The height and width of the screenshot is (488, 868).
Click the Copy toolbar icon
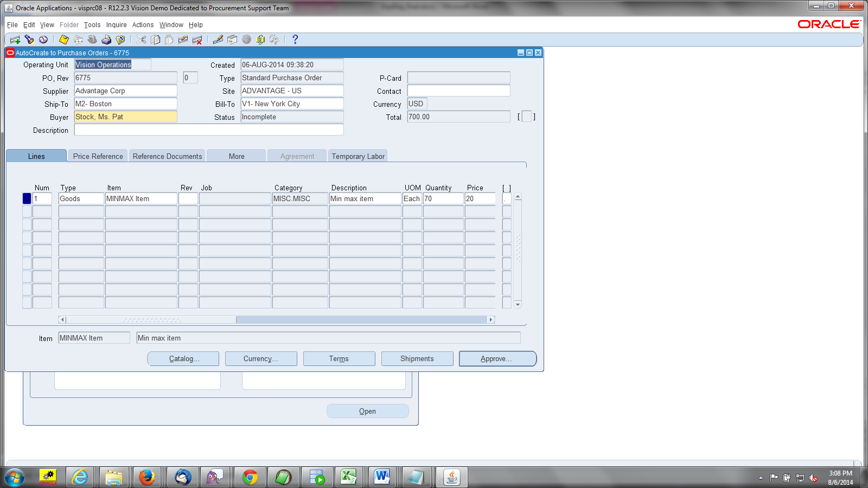(155, 40)
